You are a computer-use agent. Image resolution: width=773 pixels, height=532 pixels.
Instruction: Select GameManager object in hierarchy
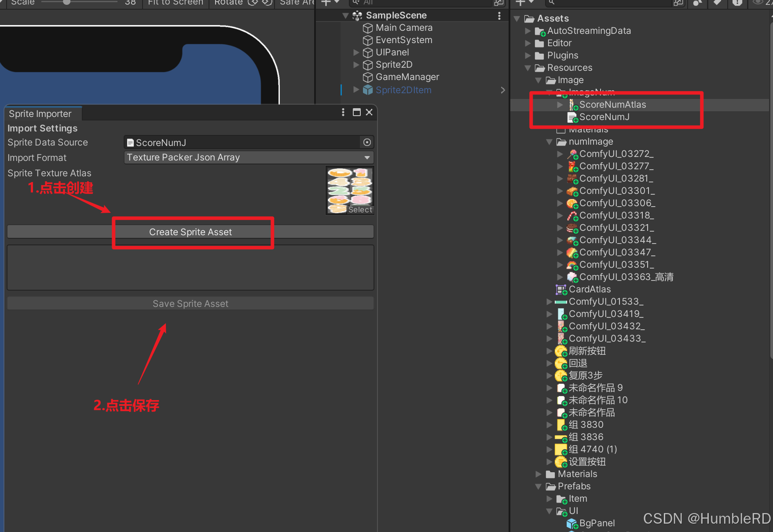(x=407, y=77)
